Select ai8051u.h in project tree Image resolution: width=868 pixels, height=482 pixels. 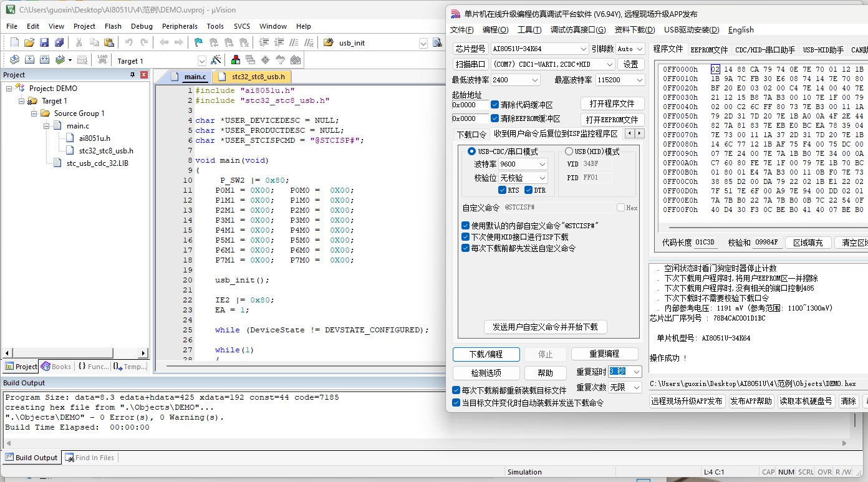(94, 138)
